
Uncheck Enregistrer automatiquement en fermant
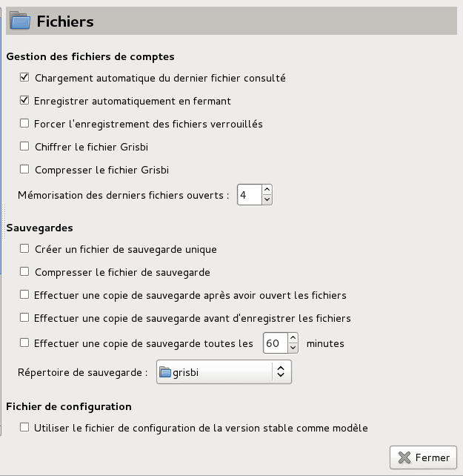click(24, 101)
